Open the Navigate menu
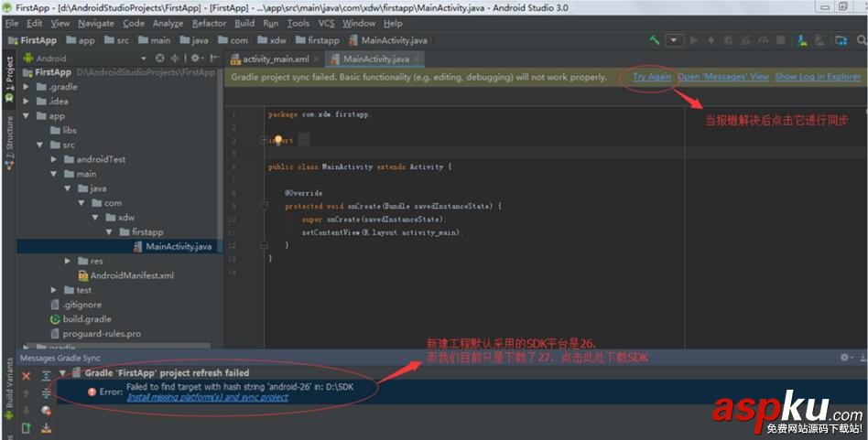This screenshot has width=868, height=440. pyautogui.click(x=96, y=23)
